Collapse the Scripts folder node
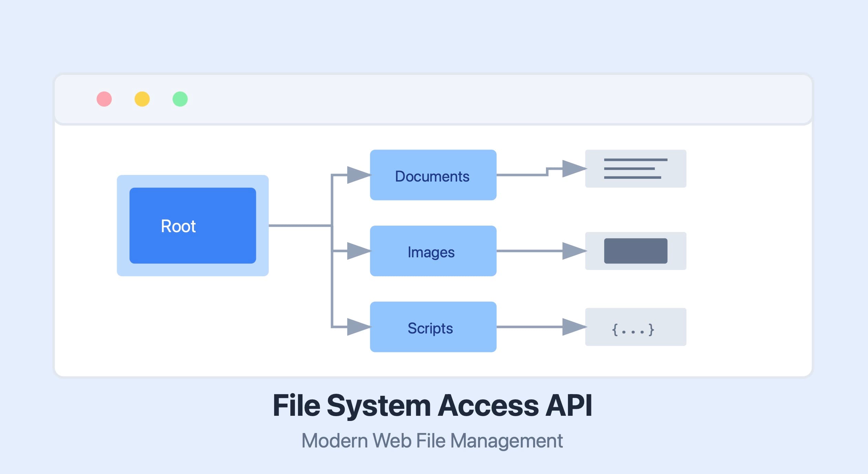Screen dimensions: 868x474 pos(433,328)
